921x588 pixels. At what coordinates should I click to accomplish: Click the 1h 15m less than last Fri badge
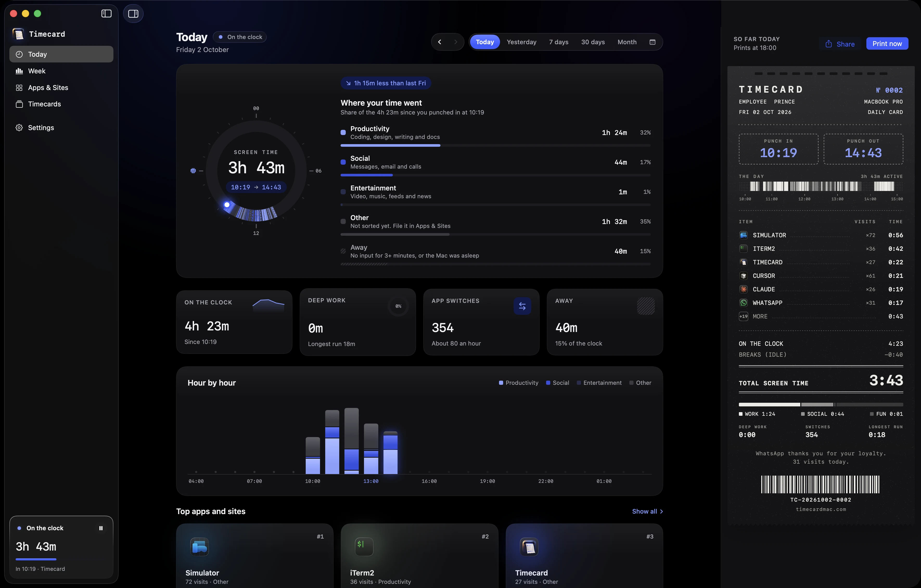[386, 84]
